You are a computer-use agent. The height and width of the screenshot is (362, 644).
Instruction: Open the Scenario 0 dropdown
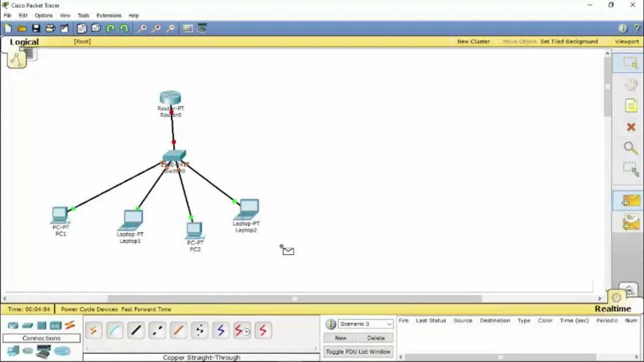[x=366, y=324]
